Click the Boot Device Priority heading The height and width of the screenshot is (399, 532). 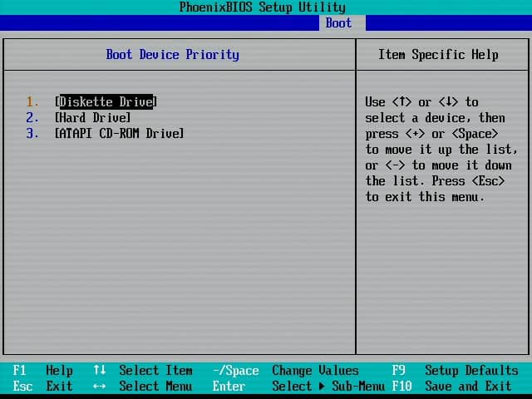click(172, 55)
